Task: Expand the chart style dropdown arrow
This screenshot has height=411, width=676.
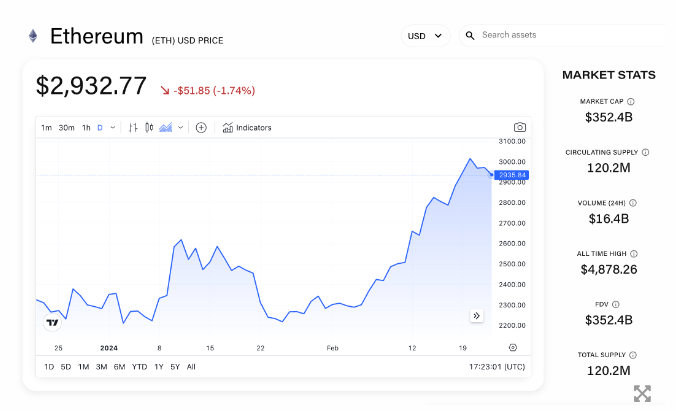Action: coord(180,128)
